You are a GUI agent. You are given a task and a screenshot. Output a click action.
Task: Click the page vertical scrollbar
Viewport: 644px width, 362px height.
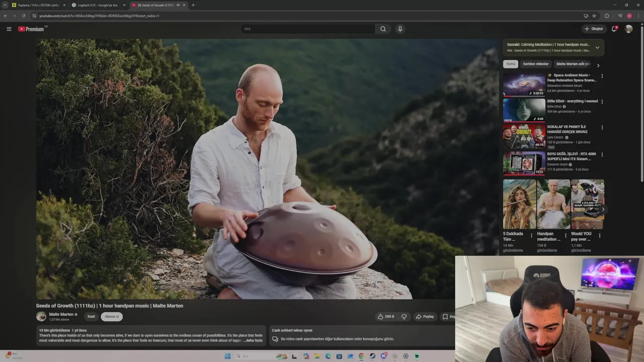click(x=641, y=103)
